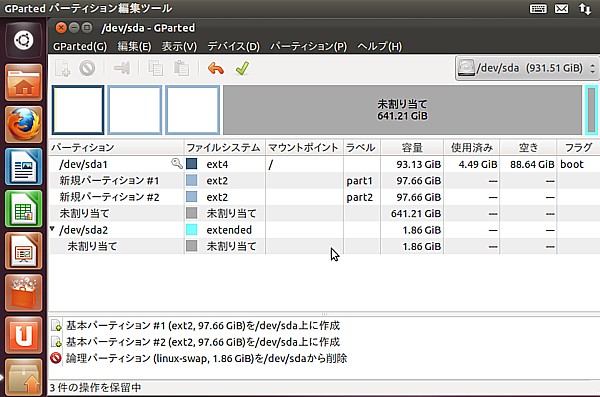Open the パーティション(P) menu
The image size is (600, 397).
click(308, 46)
